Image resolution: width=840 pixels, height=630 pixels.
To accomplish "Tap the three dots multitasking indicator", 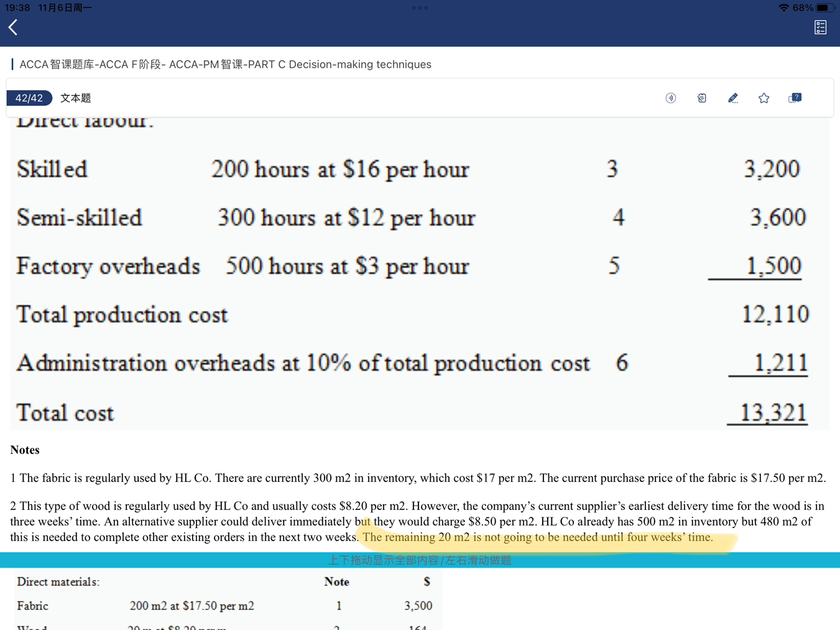I will pos(420,8).
